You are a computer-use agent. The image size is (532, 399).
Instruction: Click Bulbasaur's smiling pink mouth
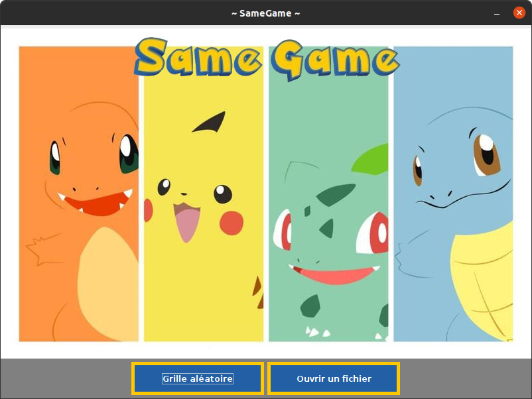point(334,274)
